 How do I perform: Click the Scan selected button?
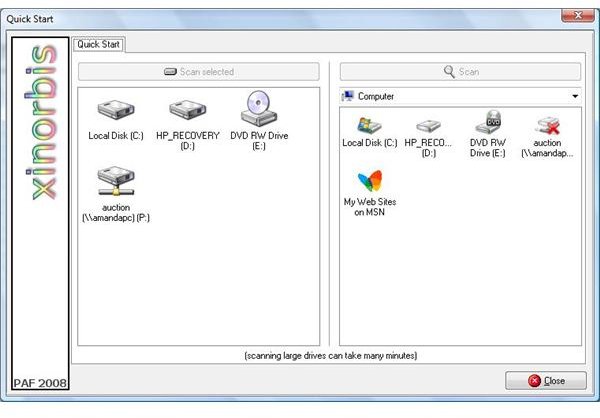pos(199,72)
